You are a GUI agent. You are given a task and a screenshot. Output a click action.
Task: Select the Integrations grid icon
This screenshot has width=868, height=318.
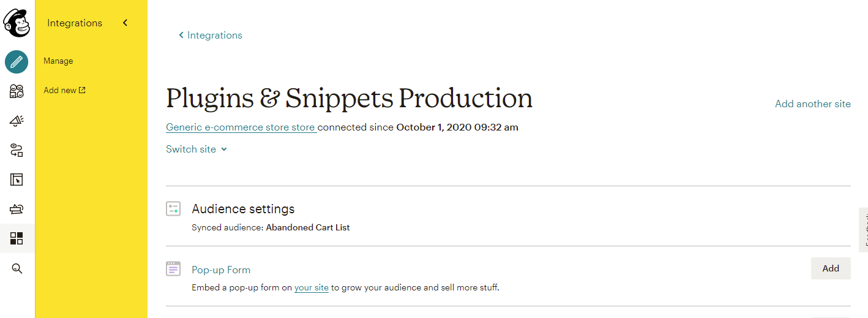17,238
